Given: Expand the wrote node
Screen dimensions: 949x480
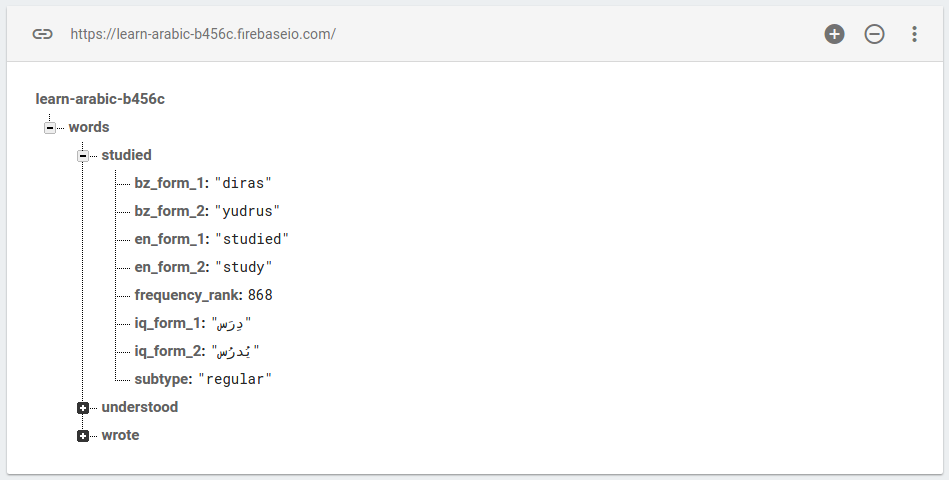Looking at the screenshot, I should [x=83, y=436].
